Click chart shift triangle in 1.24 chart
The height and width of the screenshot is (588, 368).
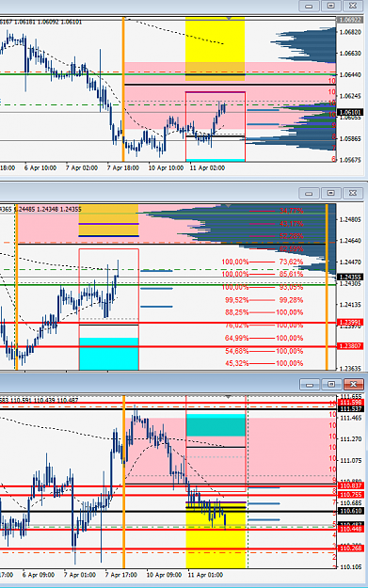click(x=228, y=205)
